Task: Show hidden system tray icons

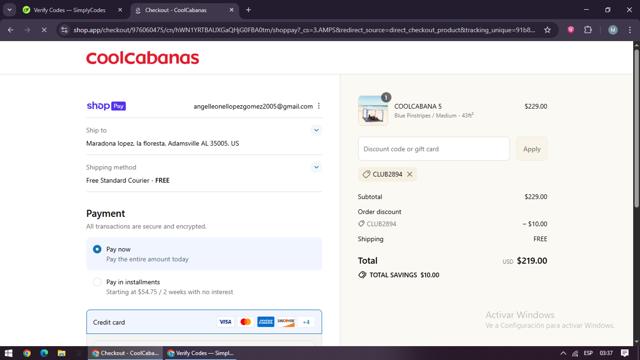Action: pos(563,353)
